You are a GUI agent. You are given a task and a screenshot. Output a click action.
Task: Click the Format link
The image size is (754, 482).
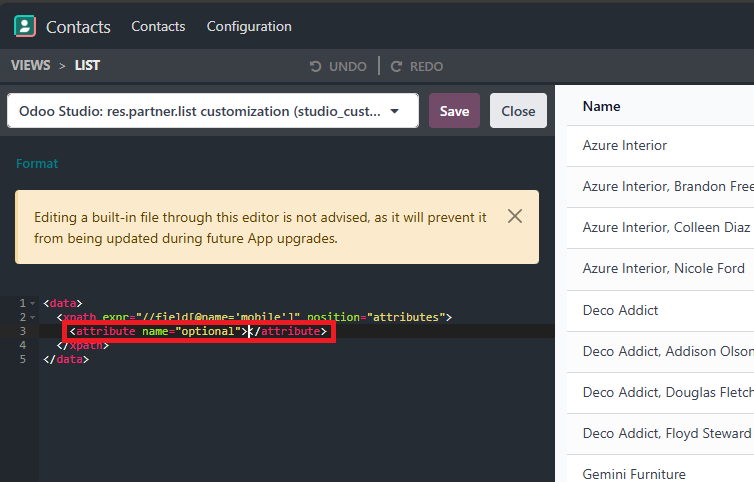click(x=37, y=164)
